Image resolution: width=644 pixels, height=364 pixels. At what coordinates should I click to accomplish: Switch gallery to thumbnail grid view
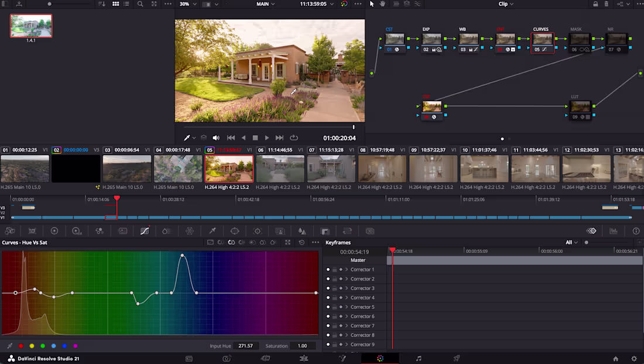tap(116, 4)
